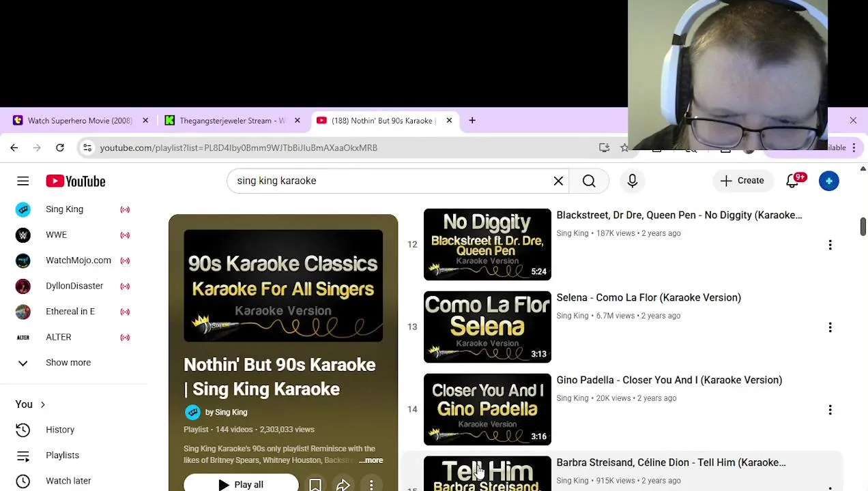Screen dimensions: 868x491
Task: Save playlist with bookmark icon
Action: (315, 484)
